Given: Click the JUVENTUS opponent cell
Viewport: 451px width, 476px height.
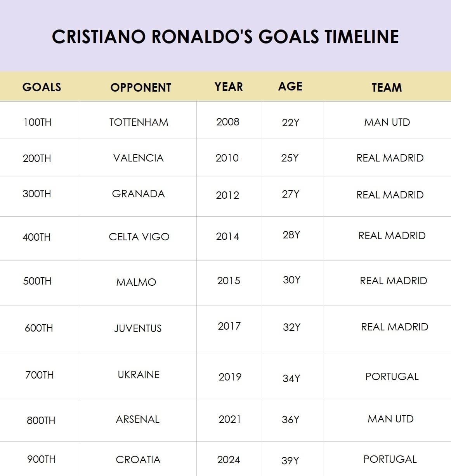Looking at the screenshot, I should (138, 328).
